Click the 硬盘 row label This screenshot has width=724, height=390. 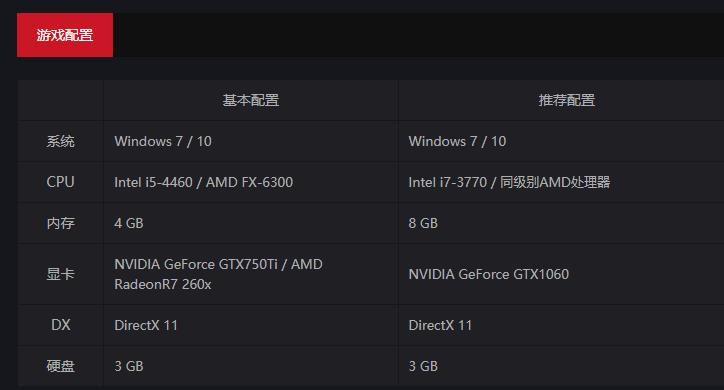(60, 366)
